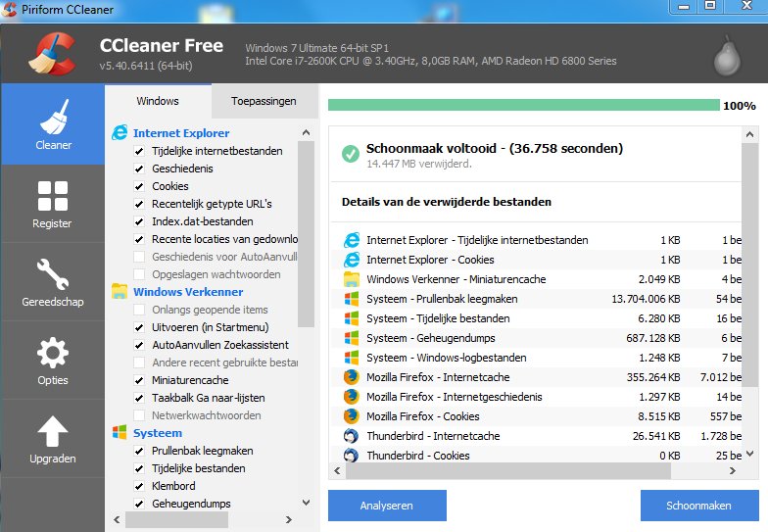Click Firefox icon beside Internetcache result
The height and width of the screenshot is (532, 768).
pyautogui.click(x=351, y=377)
